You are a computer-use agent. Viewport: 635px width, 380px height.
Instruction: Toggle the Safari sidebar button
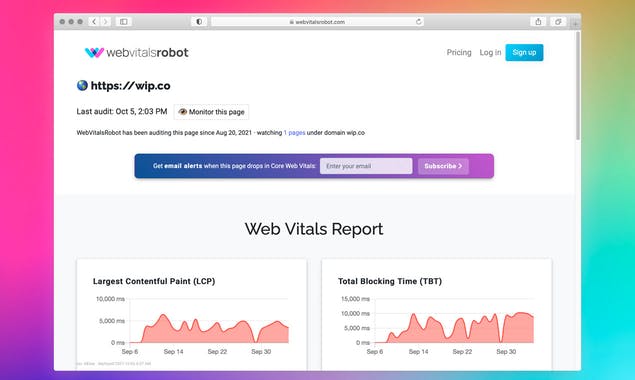click(124, 21)
